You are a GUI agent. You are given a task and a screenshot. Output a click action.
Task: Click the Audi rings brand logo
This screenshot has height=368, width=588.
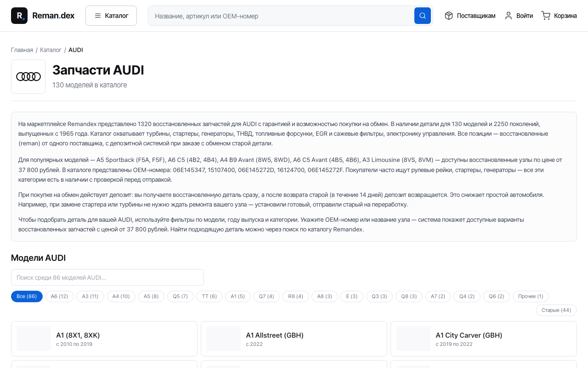tap(28, 76)
